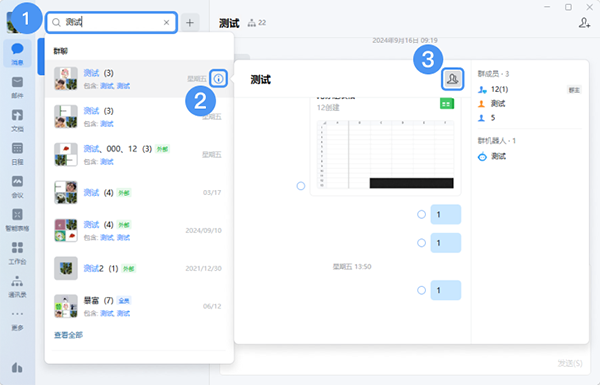
Task: Open the 会议 (Meeting) sidebar icon
Action: coord(17,186)
